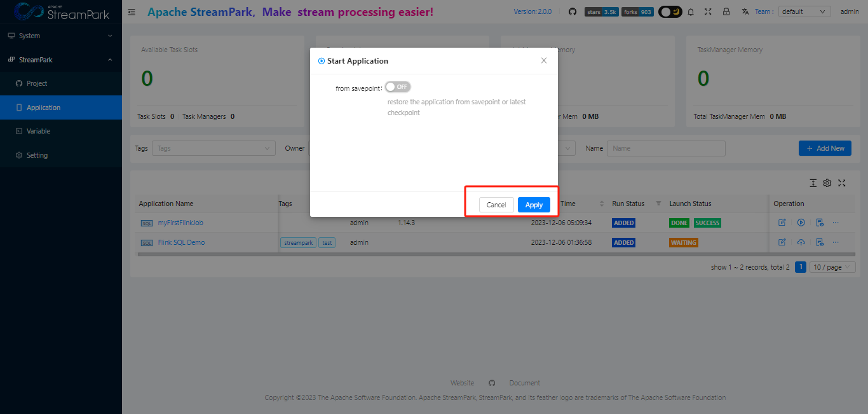The height and width of the screenshot is (414, 868).
Task: Open the GitHub icon in the header
Action: 573,11
